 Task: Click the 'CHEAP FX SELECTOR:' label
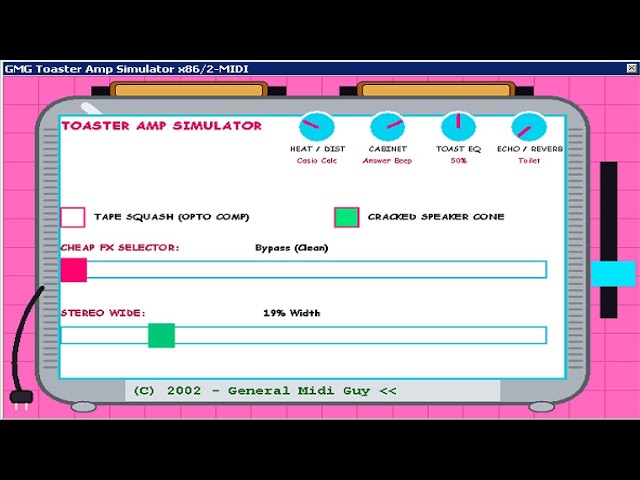[x=120, y=247]
